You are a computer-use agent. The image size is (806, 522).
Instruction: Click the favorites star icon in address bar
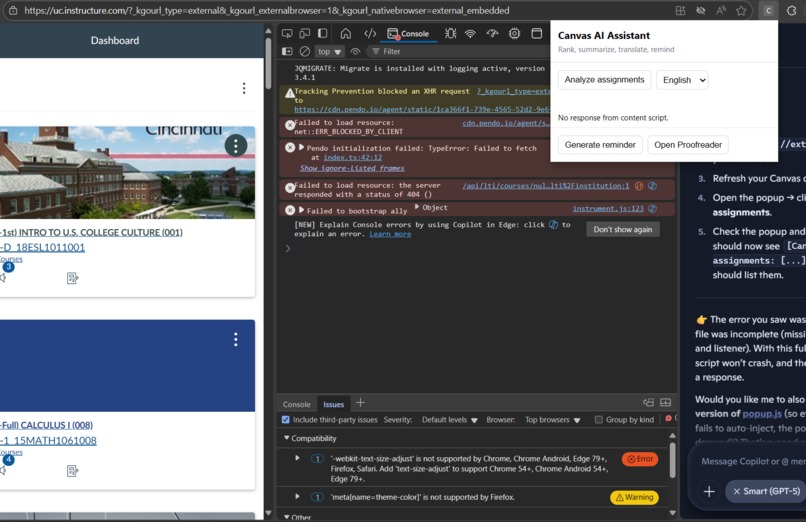741,10
